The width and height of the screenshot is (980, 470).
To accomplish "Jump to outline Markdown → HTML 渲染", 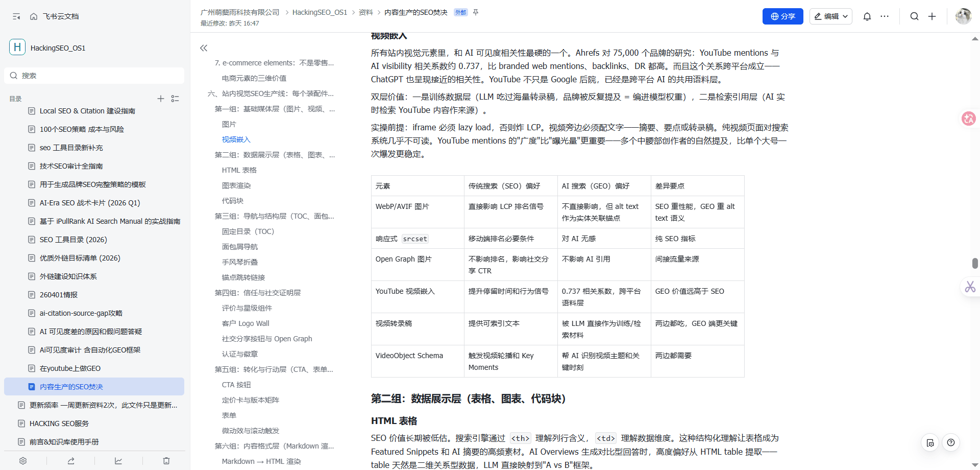I will tap(261, 461).
